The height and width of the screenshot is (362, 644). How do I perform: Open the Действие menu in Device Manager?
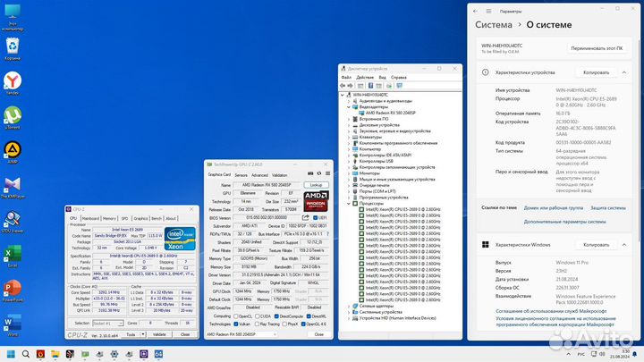[x=365, y=77]
